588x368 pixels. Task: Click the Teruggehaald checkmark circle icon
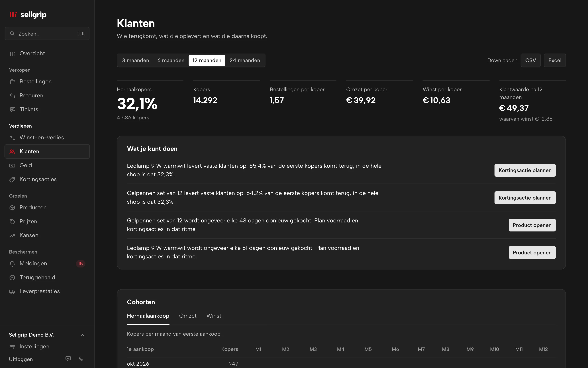[x=12, y=277]
